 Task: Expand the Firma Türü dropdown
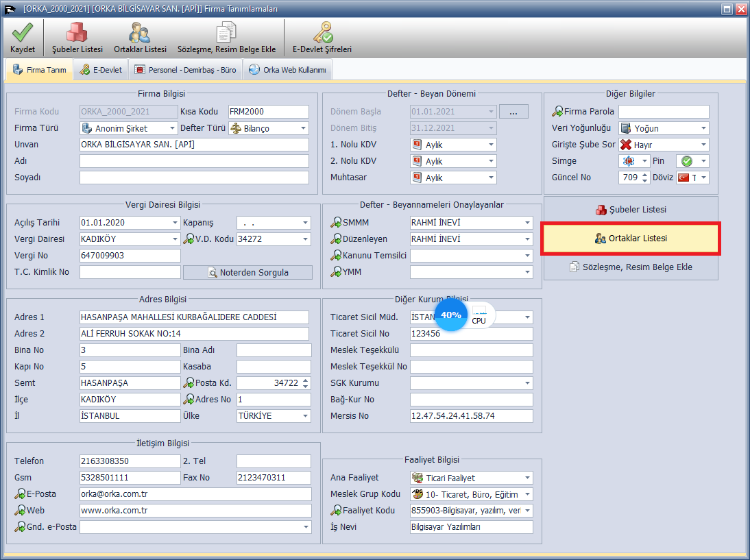(x=171, y=128)
